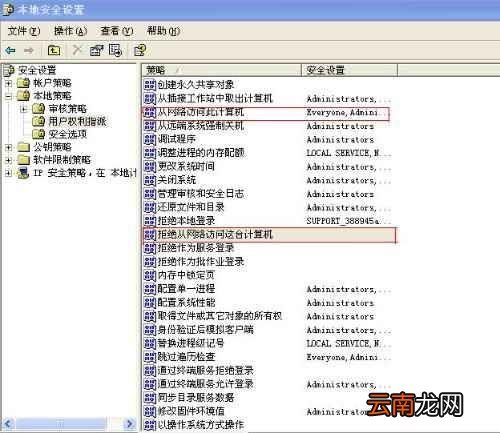Expand the 帐户策略 tree node
The height and width of the screenshot is (433, 500).
9,83
